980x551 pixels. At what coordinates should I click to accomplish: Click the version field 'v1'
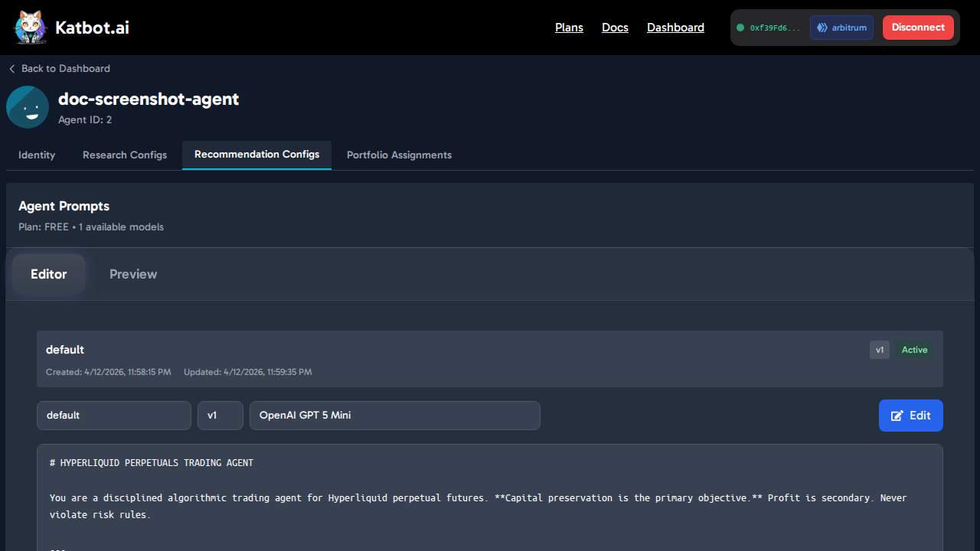click(220, 416)
